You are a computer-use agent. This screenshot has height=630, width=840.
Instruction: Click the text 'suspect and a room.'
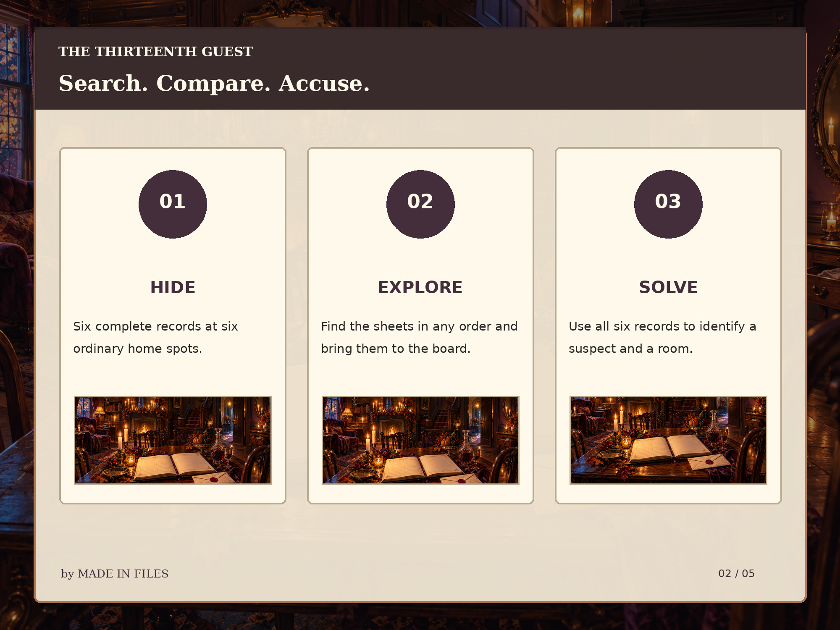coord(630,349)
